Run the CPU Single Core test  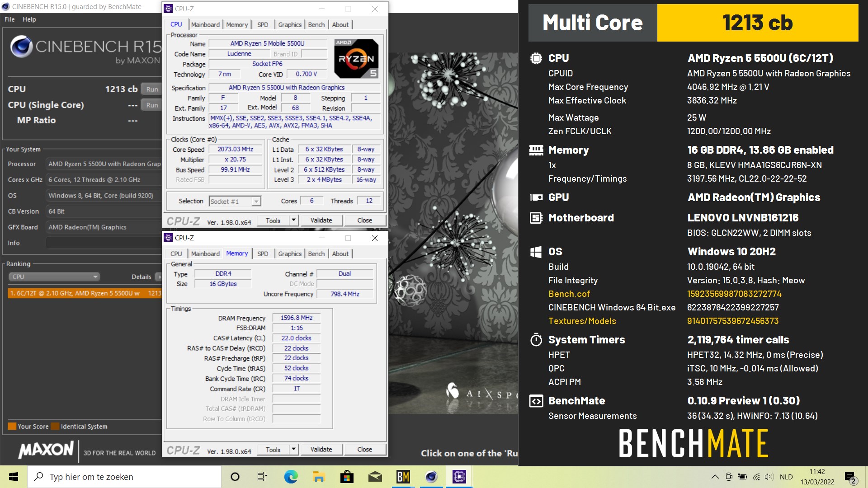coord(152,105)
